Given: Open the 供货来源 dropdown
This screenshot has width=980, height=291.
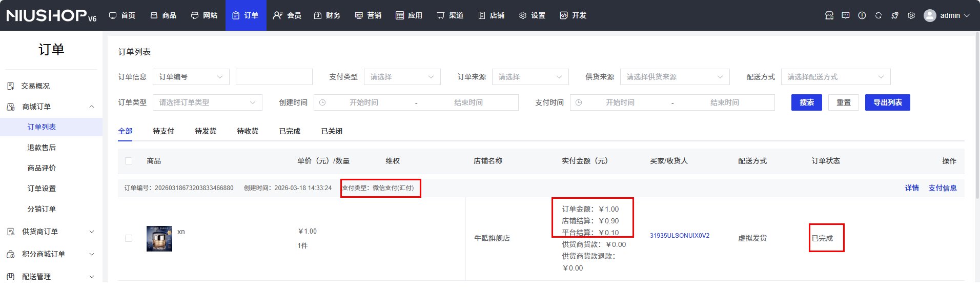Looking at the screenshot, I should [x=675, y=77].
